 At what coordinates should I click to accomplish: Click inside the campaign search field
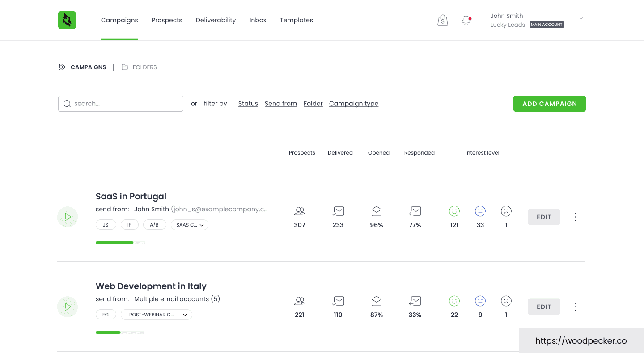(120, 103)
